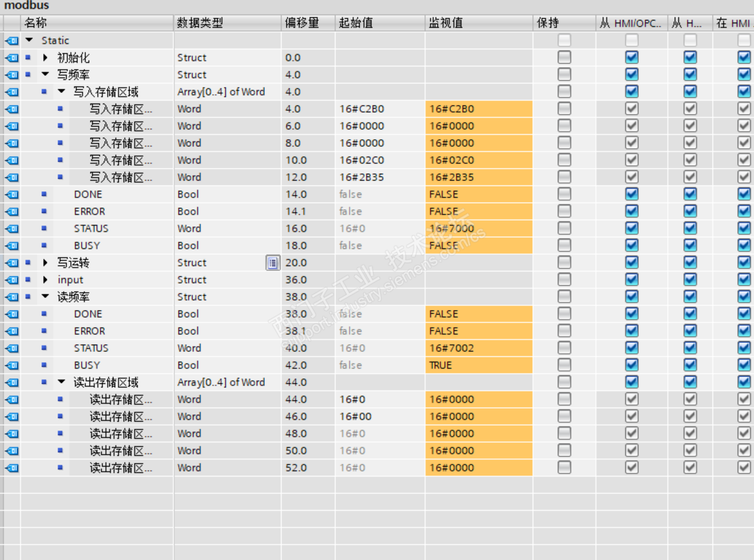Select the start value 16#02C0 cell
This screenshot has width=754, height=560.
point(380,160)
